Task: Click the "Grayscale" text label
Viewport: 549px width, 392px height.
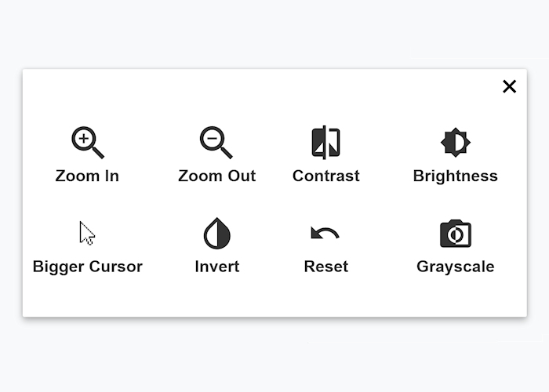Action: coord(455,267)
